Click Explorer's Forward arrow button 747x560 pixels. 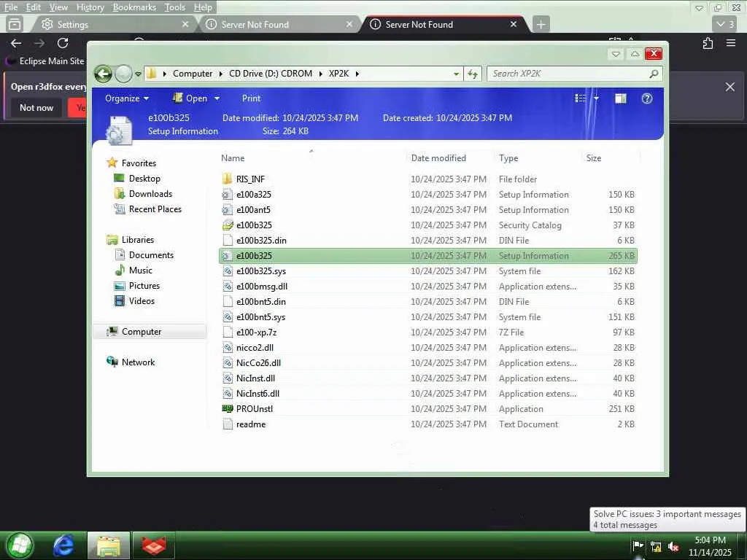123,74
